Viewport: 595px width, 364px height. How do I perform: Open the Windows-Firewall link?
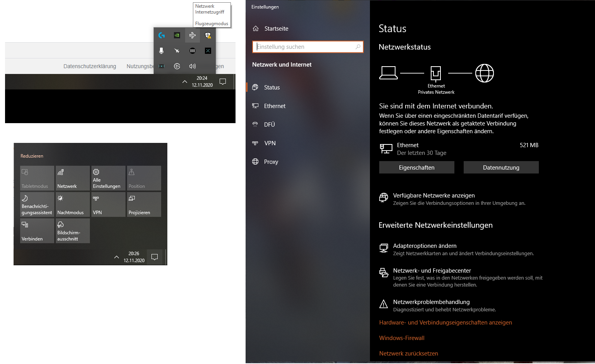click(402, 338)
